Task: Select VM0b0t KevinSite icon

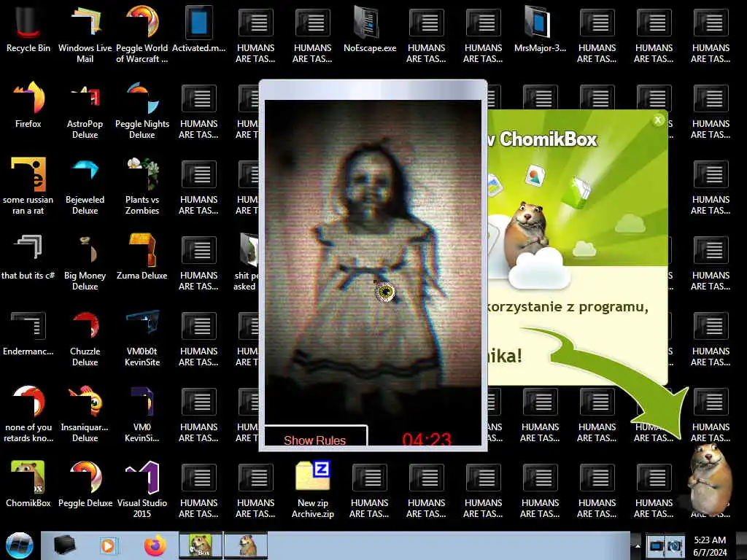Action: [x=142, y=338]
